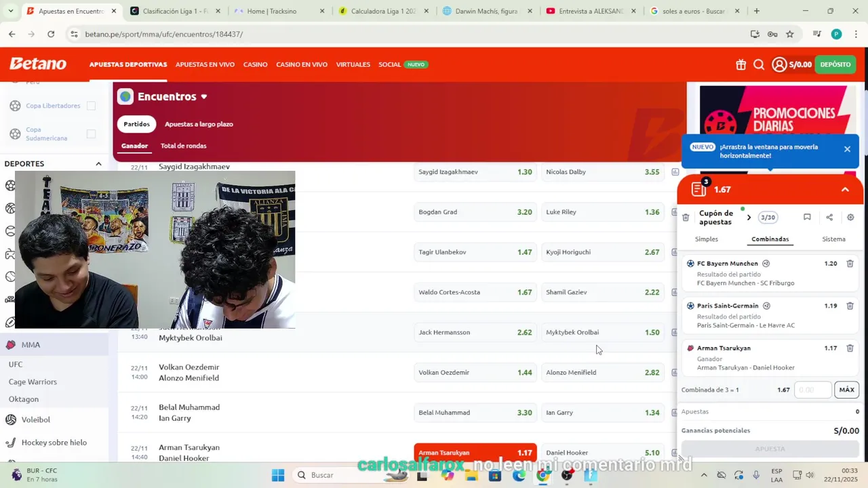The height and width of the screenshot is (488, 868).
Task: Select Shamil Gaziev 2.22 odds
Action: point(603,292)
